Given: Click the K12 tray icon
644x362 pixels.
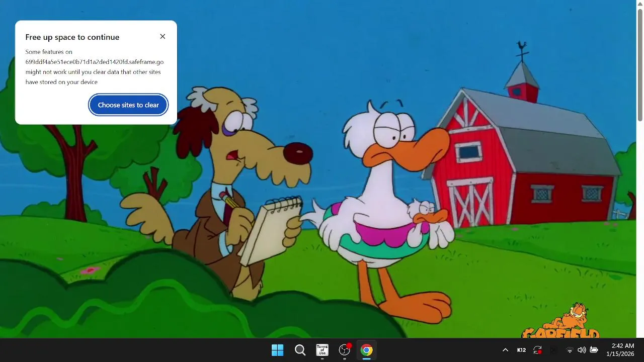Looking at the screenshot, I should (521, 350).
